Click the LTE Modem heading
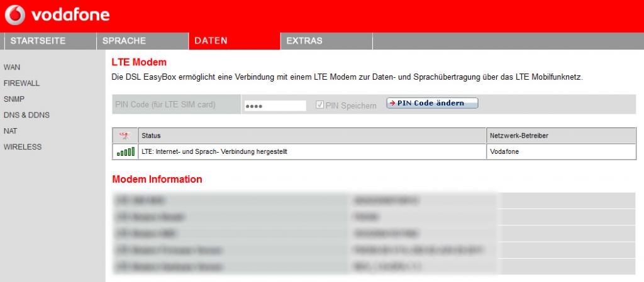644x282 pixels. pos(139,62)
